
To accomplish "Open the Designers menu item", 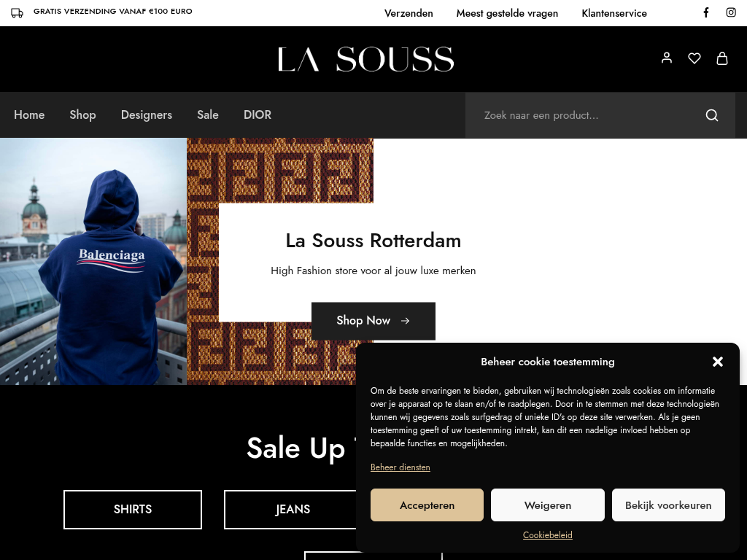I will tap(146, 114).
